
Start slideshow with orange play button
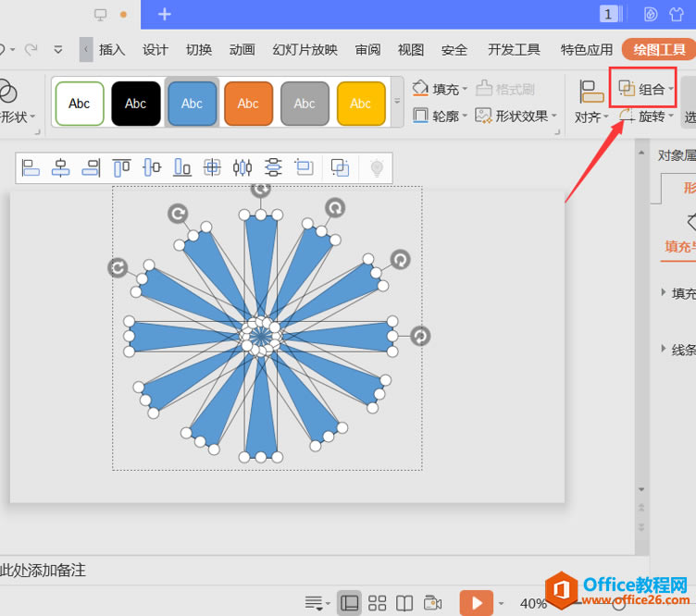(477, 603)
